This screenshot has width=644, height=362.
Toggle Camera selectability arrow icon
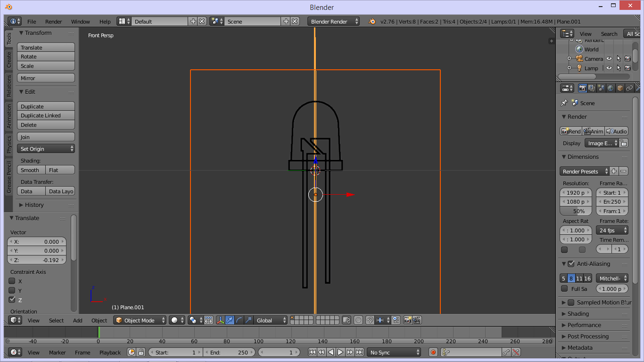pos(619,58)
